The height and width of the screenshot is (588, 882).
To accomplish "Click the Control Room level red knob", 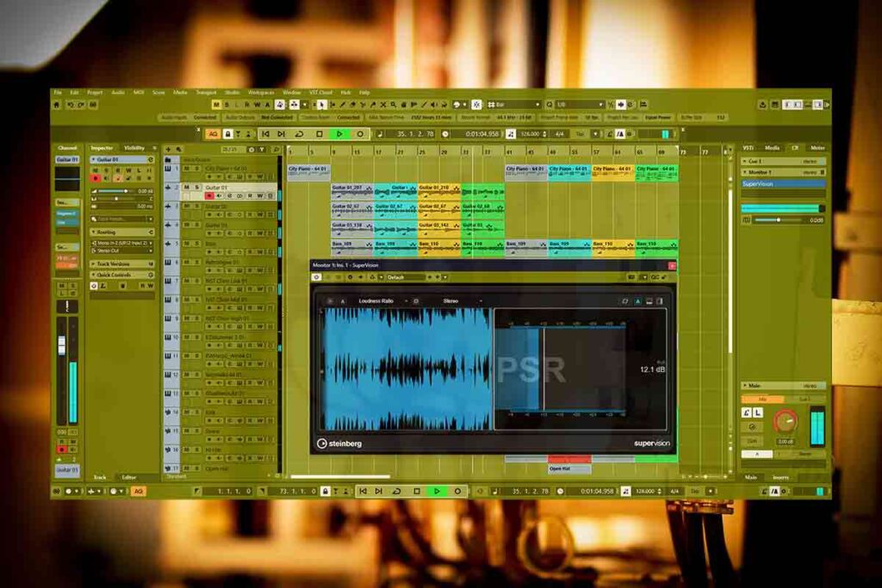I will click(x=785, y=421).
